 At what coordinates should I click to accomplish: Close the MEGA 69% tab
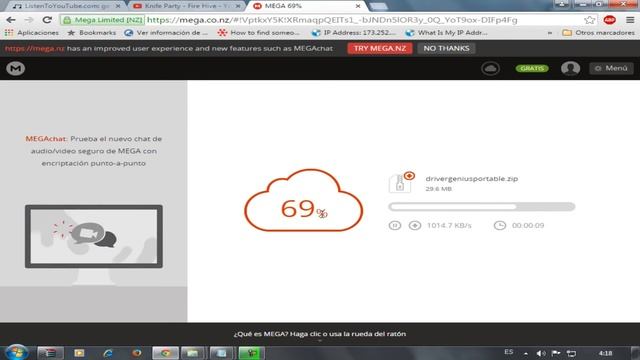(x=358, y=6)
